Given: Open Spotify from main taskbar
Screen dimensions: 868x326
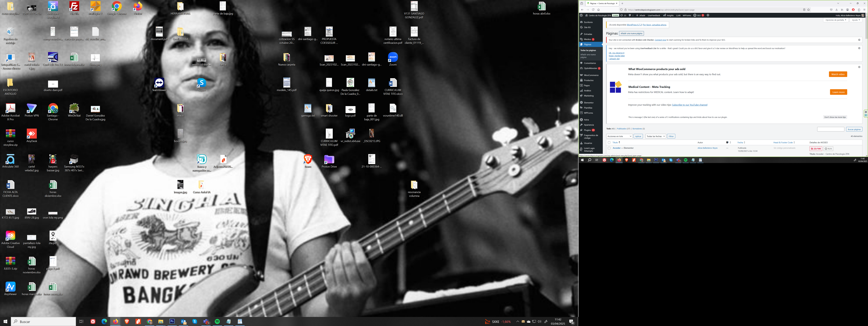Looking at the screenshot, I should pyautogui.click(x=217, y=321).
